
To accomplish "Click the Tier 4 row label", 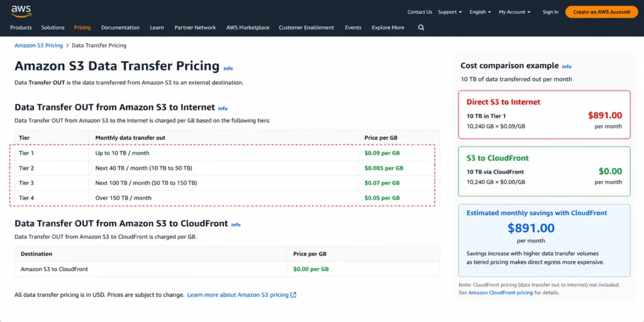I will [x=26, y=198].
